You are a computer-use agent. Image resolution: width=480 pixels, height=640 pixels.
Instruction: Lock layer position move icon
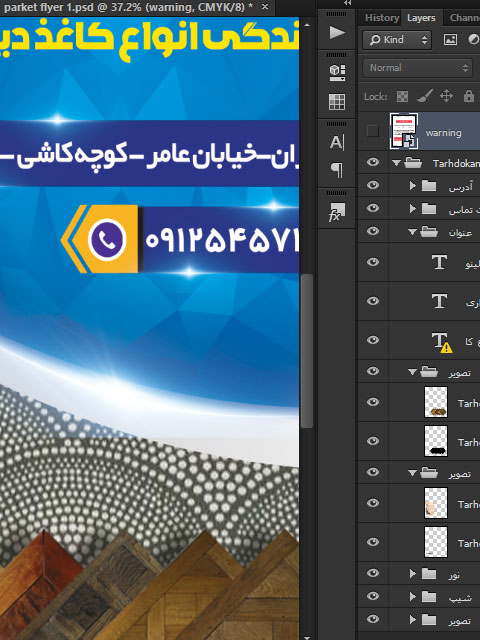[x=446, y=96]
